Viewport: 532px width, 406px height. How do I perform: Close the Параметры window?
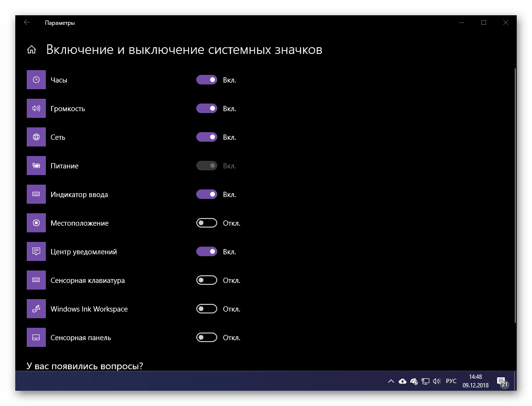pyautogui.click(x=506, y=22)
